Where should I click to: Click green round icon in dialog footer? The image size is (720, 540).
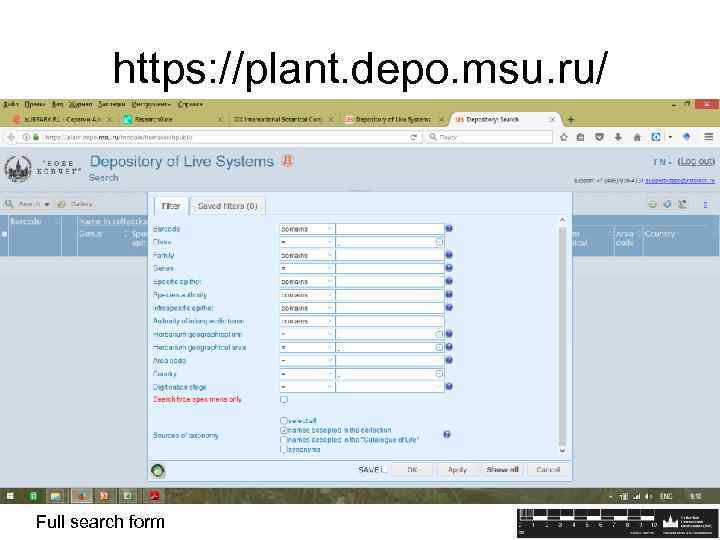[158, 470]
